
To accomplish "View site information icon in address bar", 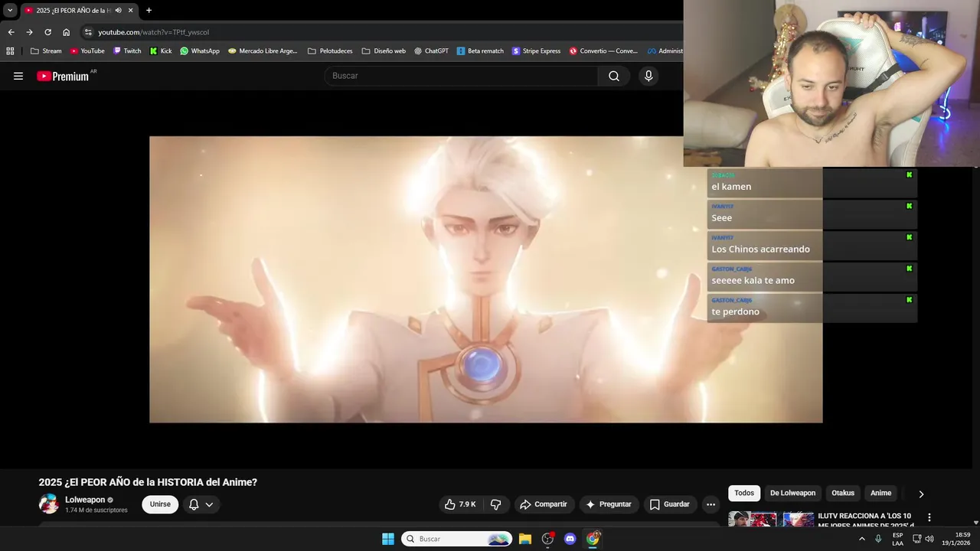I will pos(88,32).
